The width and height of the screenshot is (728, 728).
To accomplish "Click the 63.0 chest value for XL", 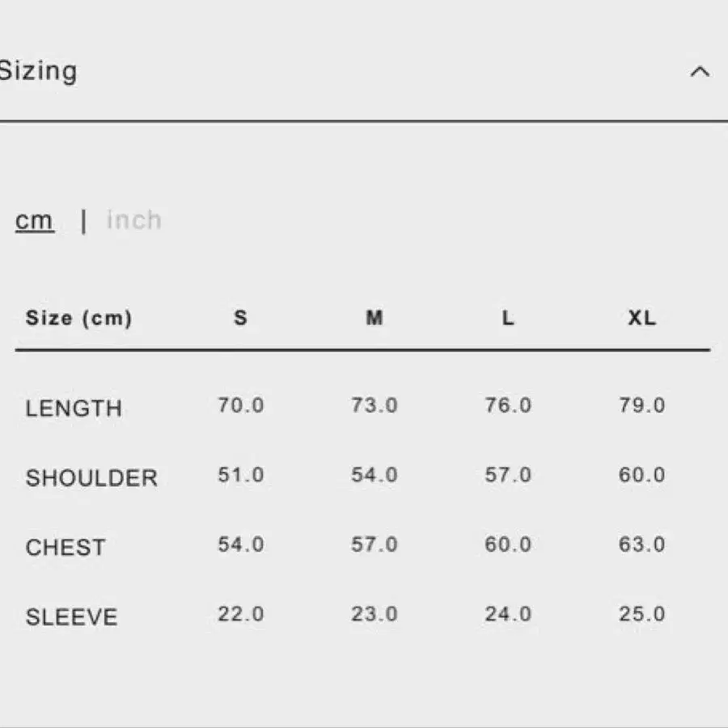I will [x=642, y=544].
